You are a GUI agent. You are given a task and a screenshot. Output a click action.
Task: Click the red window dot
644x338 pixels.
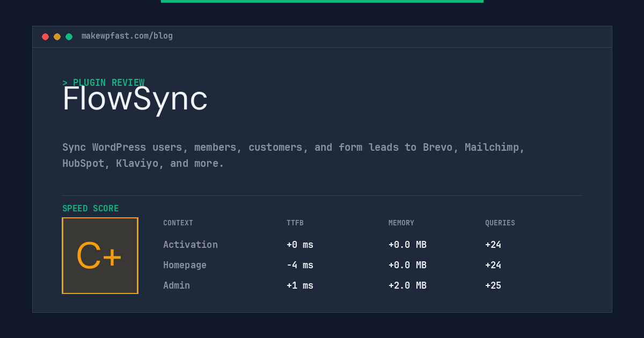pos(45,36)
